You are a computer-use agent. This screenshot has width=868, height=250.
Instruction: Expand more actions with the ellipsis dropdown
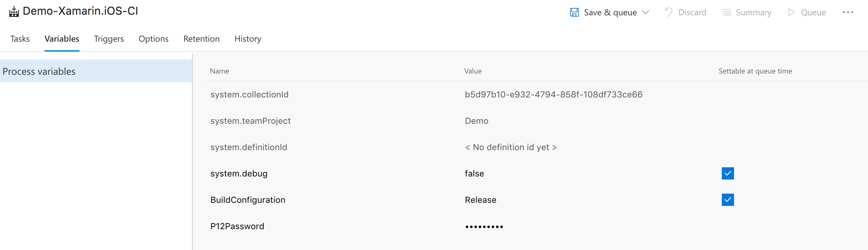pyautogui.click(x=848, y=12)
